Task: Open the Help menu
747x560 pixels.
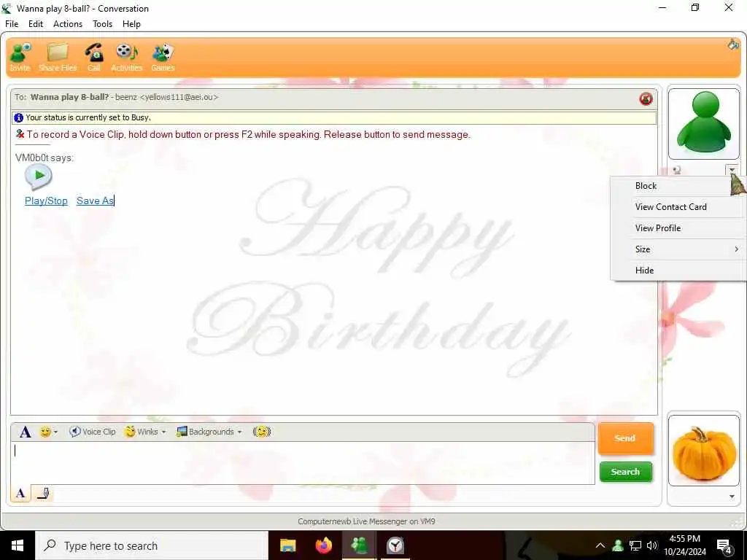Action: (131, 24)
